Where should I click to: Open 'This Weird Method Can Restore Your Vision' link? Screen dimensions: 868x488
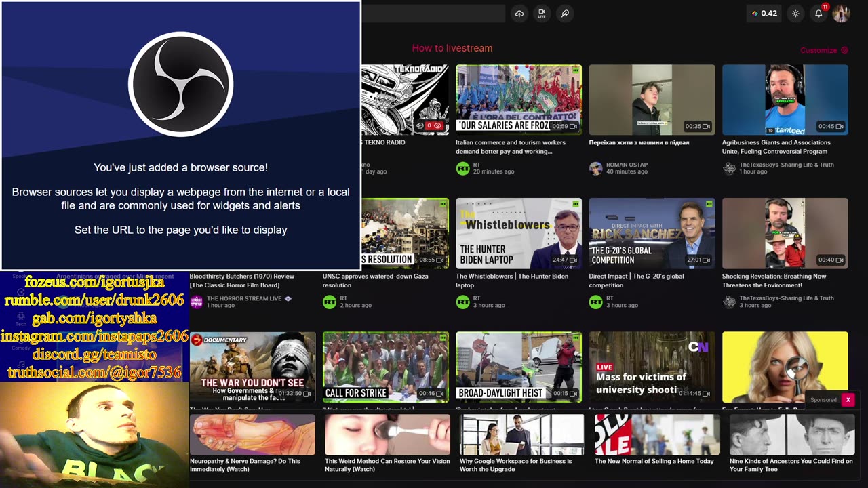pos(387,465)
